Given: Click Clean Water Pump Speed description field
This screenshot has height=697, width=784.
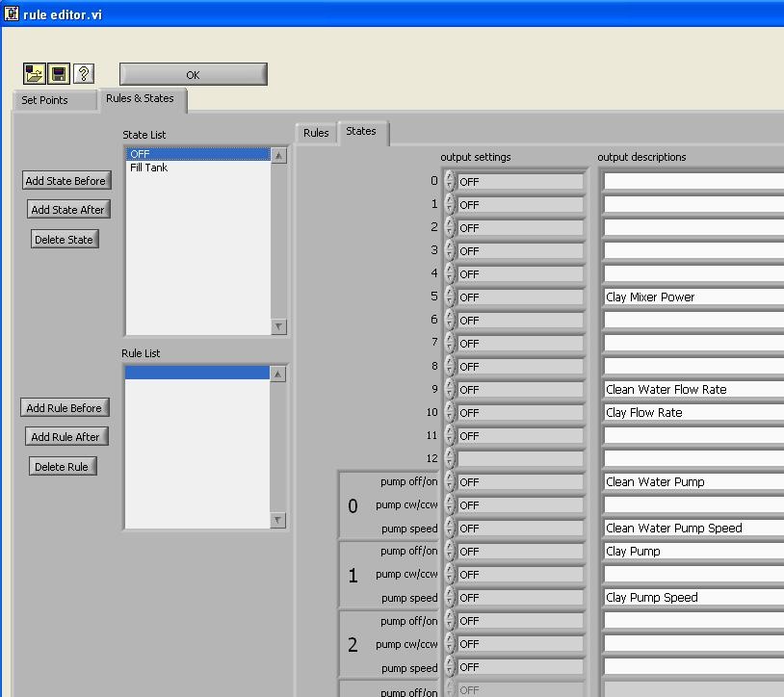Looking at the screenshot, I should coord(693,528).
